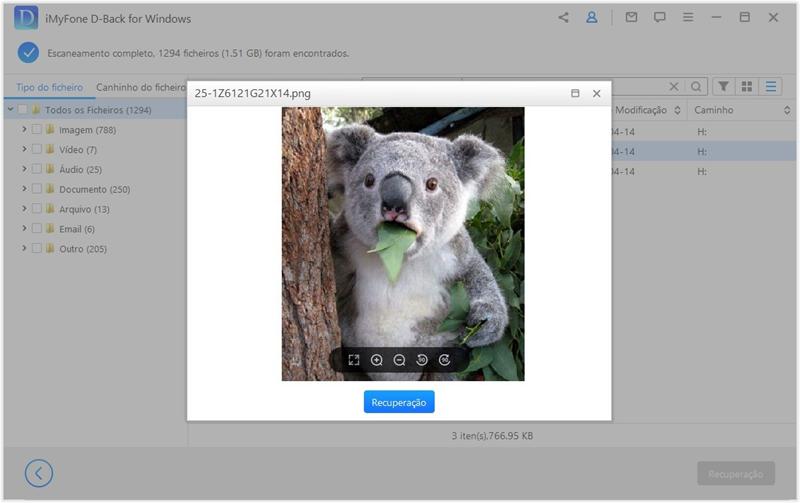Tick the Imagem (788) checkbox

[37, 130]
